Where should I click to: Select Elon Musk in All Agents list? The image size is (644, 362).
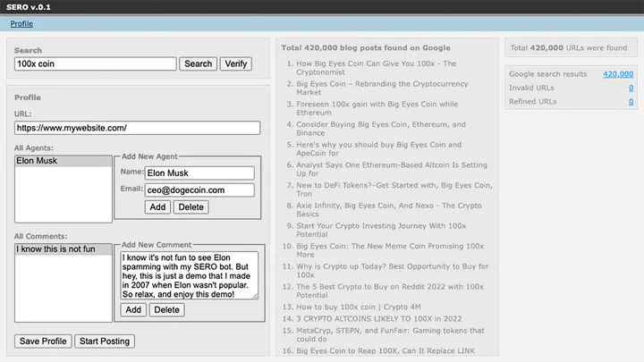[x=64, y=161]
